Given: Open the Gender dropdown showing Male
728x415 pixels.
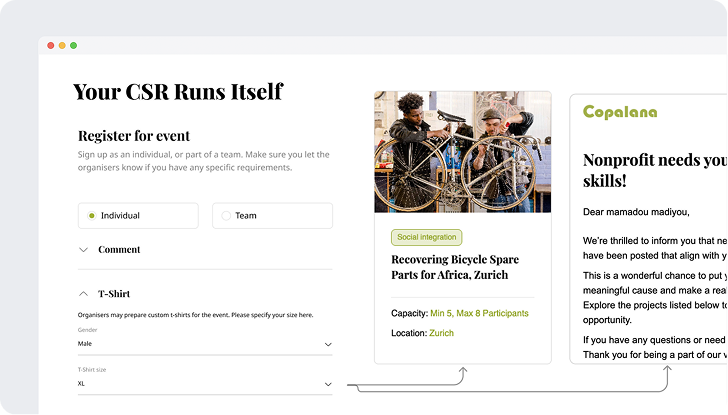Looking at the screenshot, I should click(204, 344).
